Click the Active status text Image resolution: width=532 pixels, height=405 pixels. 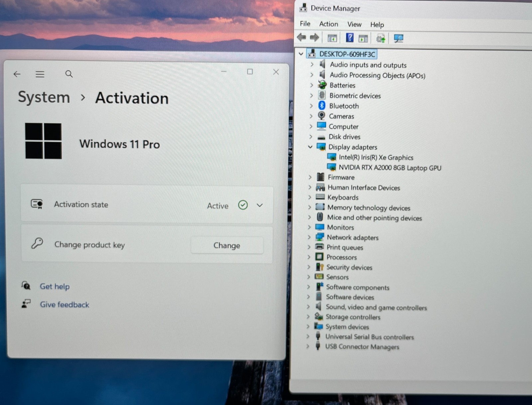[x=218, y=206]
